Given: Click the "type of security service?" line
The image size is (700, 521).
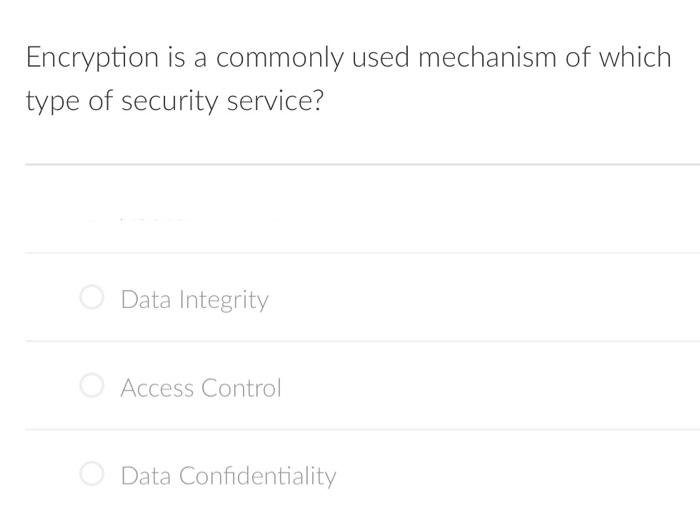Looking at the screenshot, I should click(x=175, y=101).
